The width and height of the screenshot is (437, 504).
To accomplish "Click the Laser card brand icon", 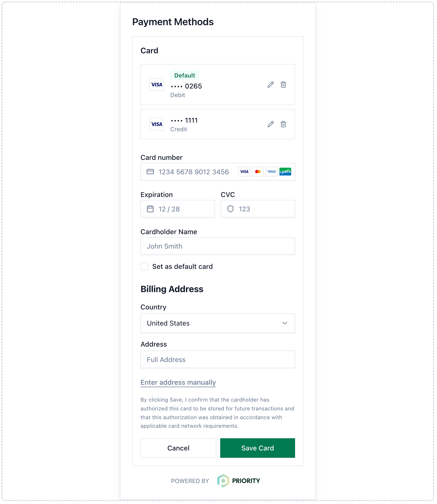I will 285,172.
